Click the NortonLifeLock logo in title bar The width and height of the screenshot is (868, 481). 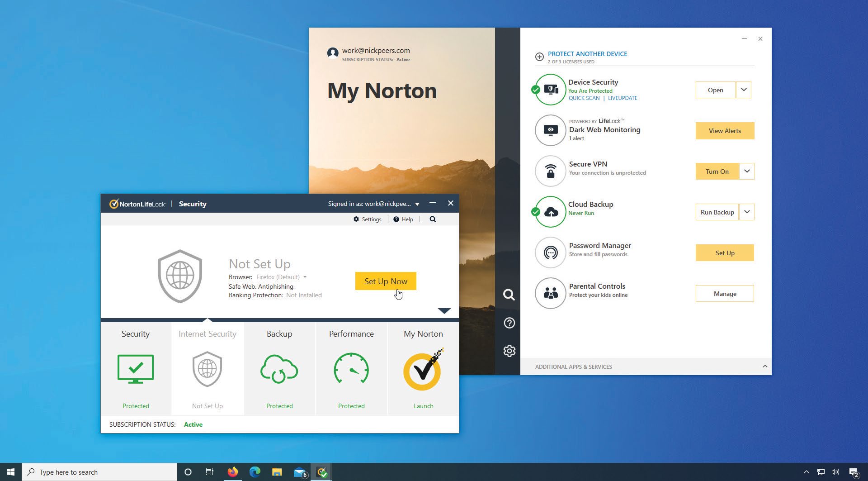tap(138, 204)
